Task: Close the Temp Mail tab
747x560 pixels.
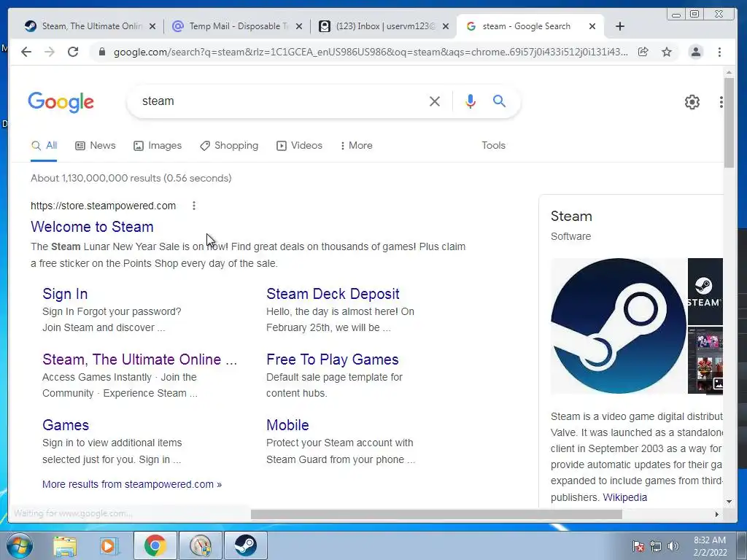Action: pos(298,26)
